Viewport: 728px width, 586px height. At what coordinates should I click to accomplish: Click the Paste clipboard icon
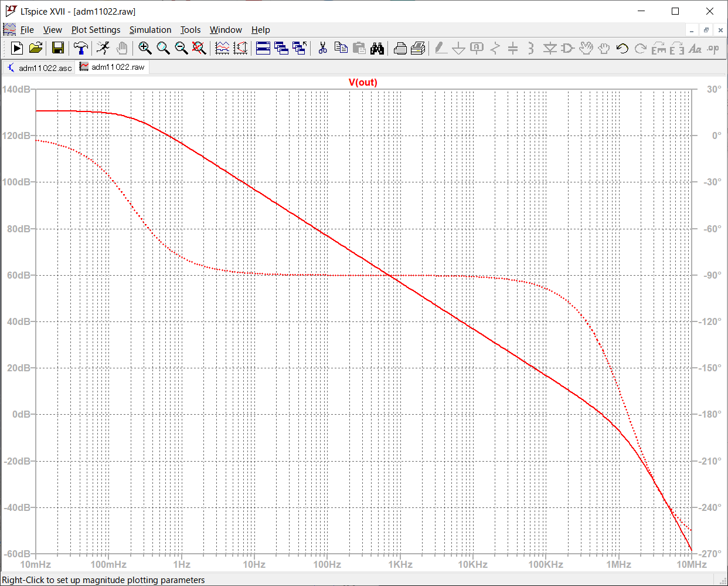[359, 48]
